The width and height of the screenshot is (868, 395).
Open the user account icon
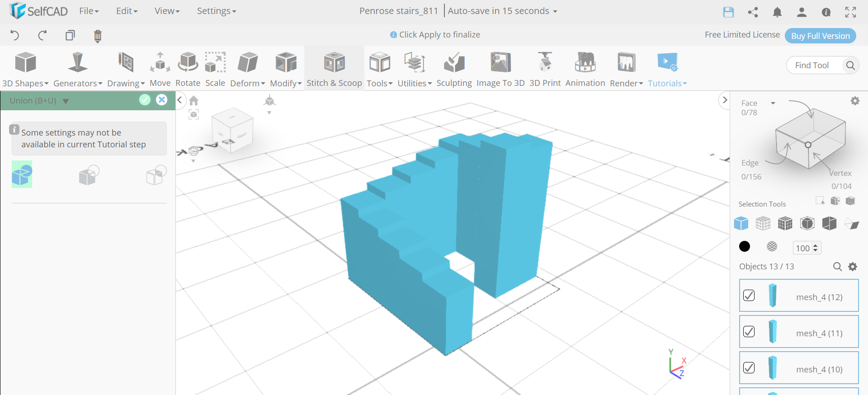[x=802, y=12]
